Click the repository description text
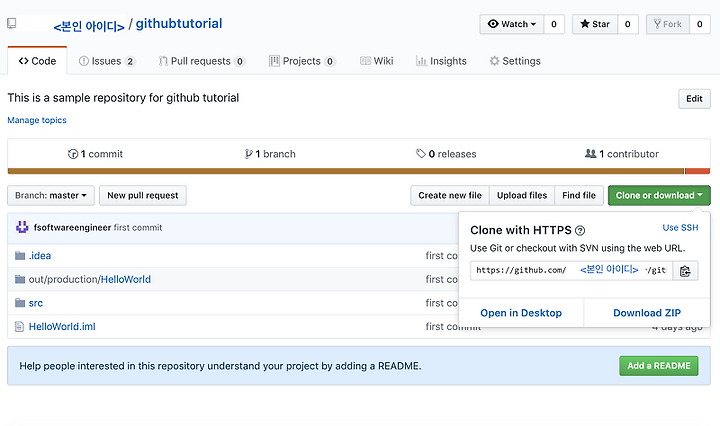This screenshot has width=720, height=426. 123,98
